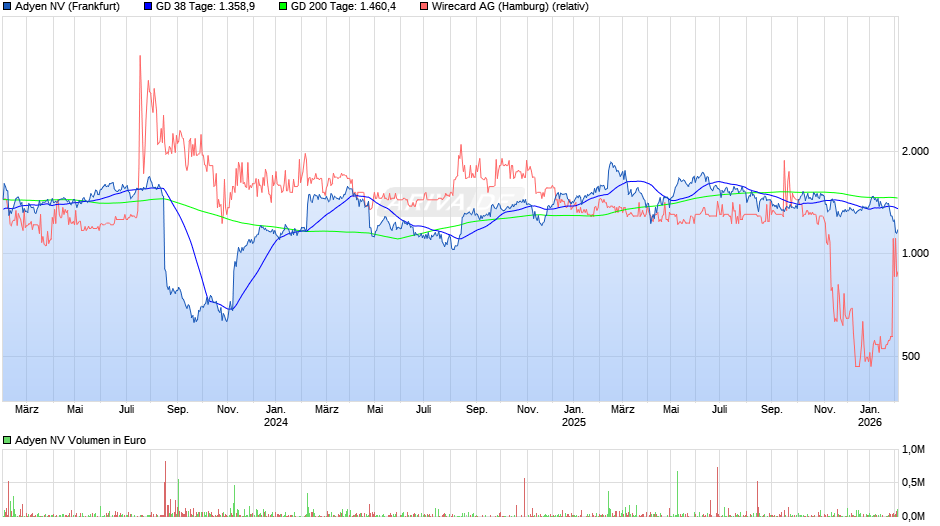Click the first 'März' time axis label
940x526 pixels.
pyautogui.click(x=26, y=410)
